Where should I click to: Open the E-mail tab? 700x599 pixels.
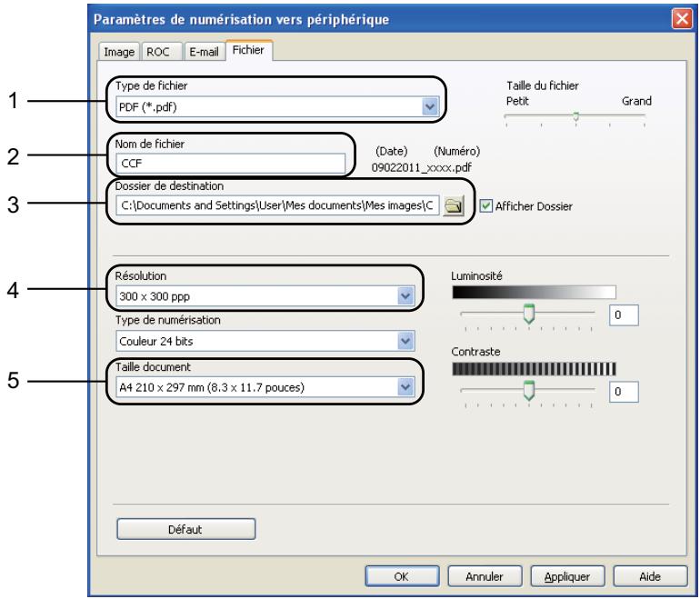coord(204,52)
